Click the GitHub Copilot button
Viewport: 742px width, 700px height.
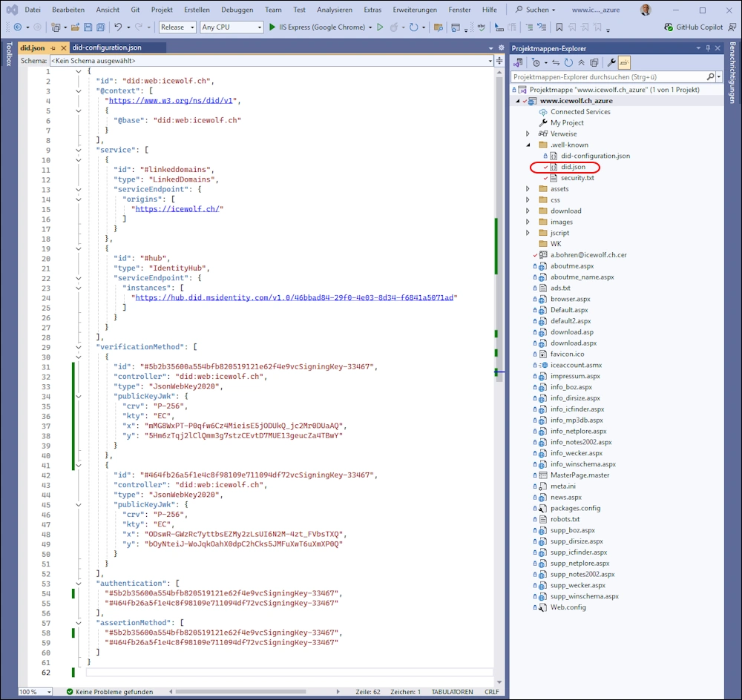click(694, 27)
